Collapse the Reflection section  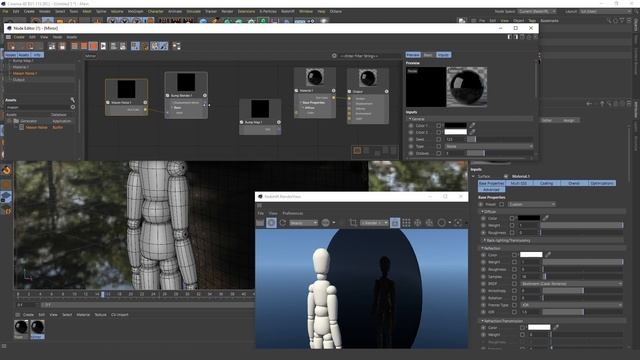(x=482, y=248)
